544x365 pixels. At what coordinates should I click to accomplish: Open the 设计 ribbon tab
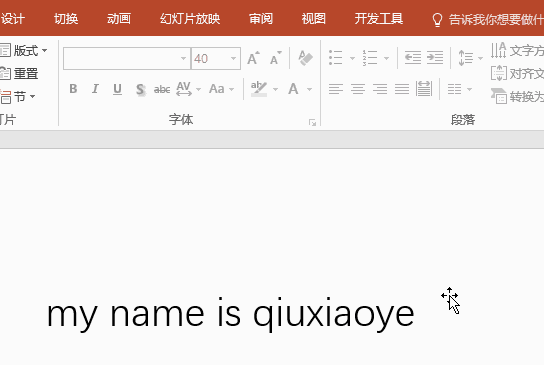(12, 19)
